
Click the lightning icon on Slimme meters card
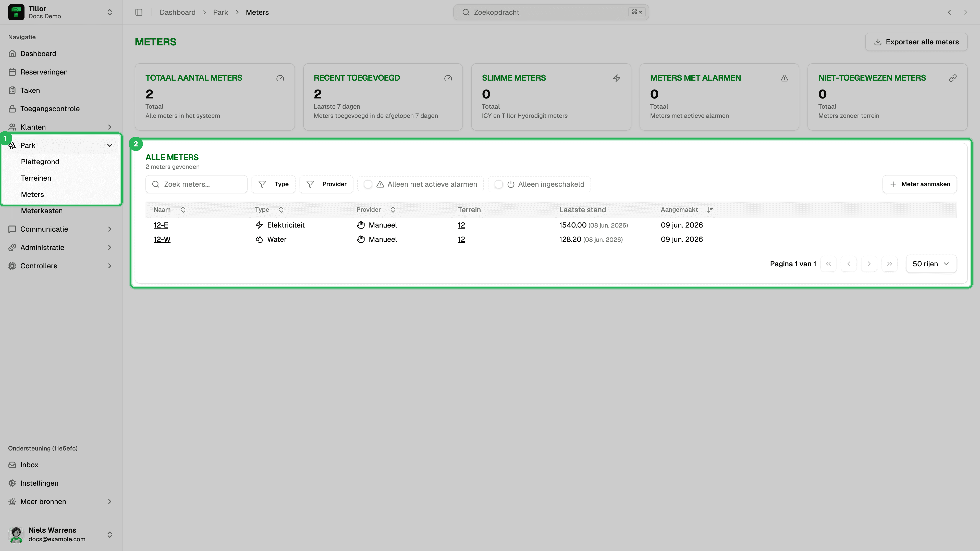click(617, 78)
